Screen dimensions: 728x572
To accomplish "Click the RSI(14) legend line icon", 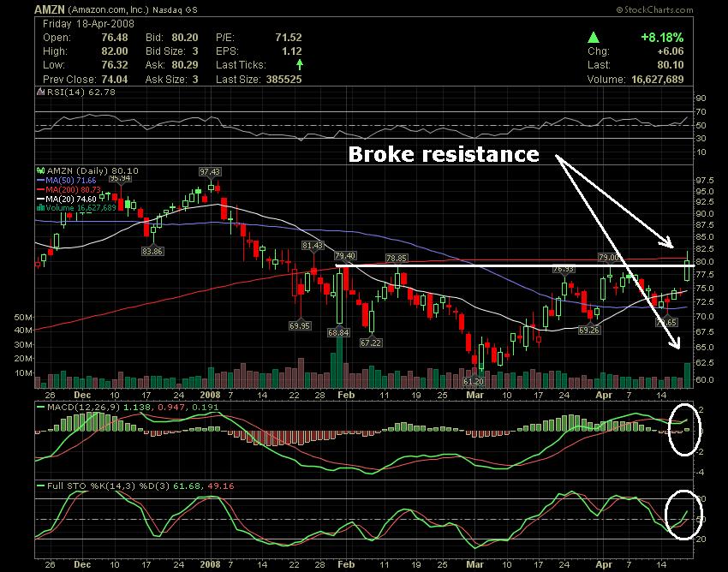I will coord(41,92).
